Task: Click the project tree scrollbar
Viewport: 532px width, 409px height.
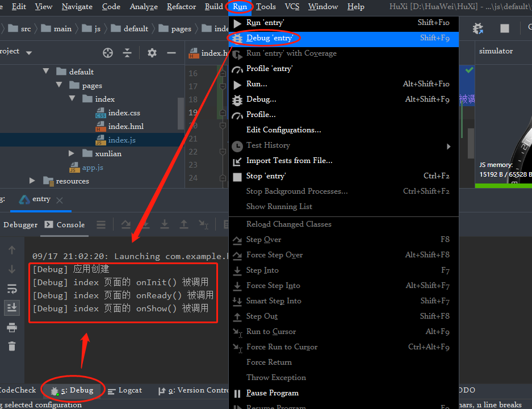Action: pyautogui.click(x=181, y=114)
